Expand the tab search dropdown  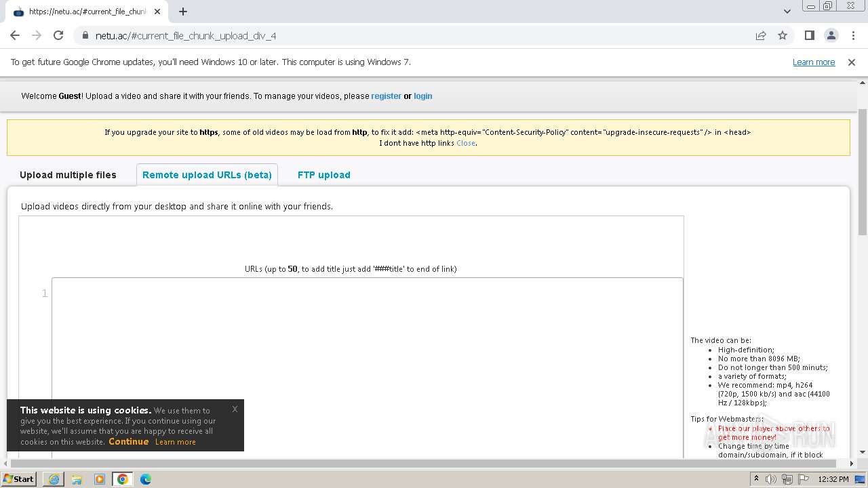[x=787, y=12]
